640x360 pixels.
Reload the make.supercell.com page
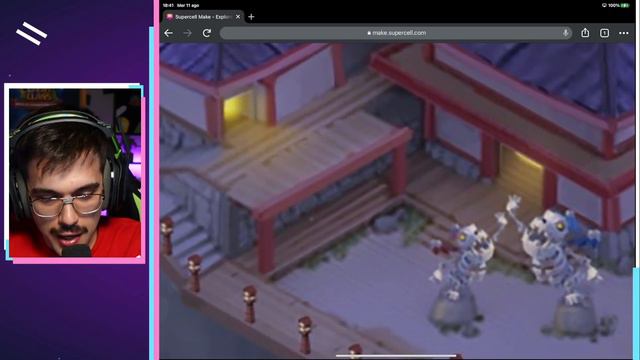(x=207, y=33)
